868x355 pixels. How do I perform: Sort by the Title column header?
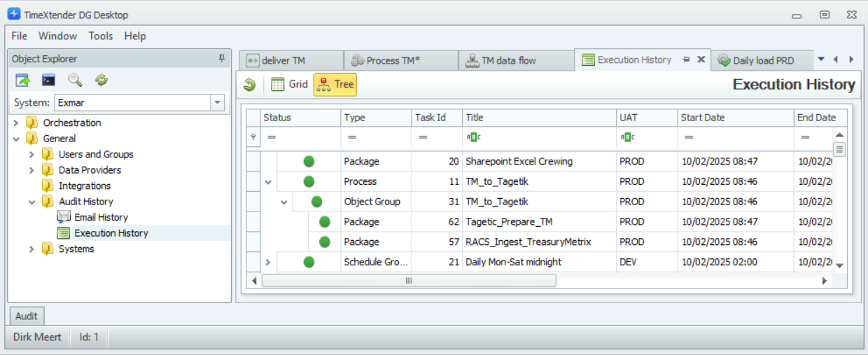tap(539, 118)
